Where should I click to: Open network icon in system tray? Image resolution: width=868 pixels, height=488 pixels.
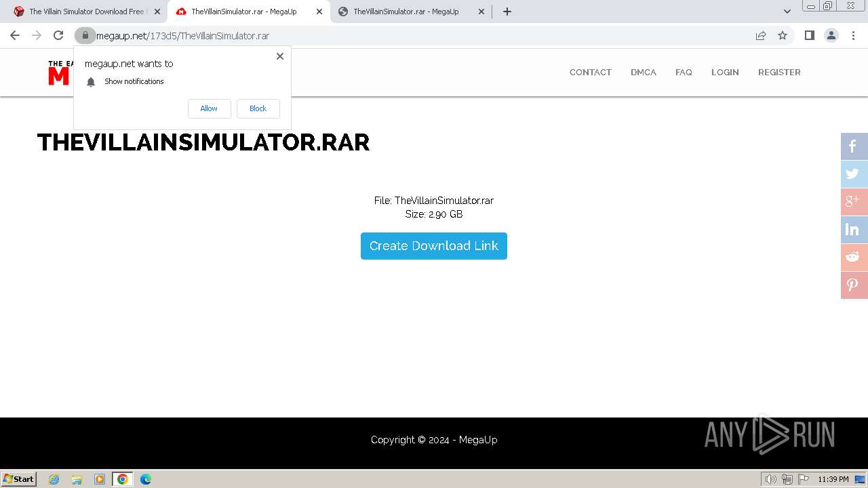coord(787,479)
